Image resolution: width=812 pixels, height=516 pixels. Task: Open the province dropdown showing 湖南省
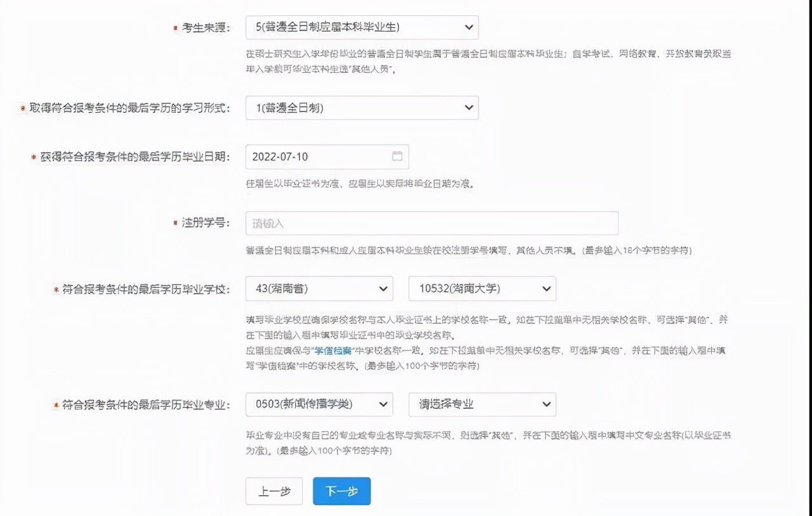tap(319, 288)
